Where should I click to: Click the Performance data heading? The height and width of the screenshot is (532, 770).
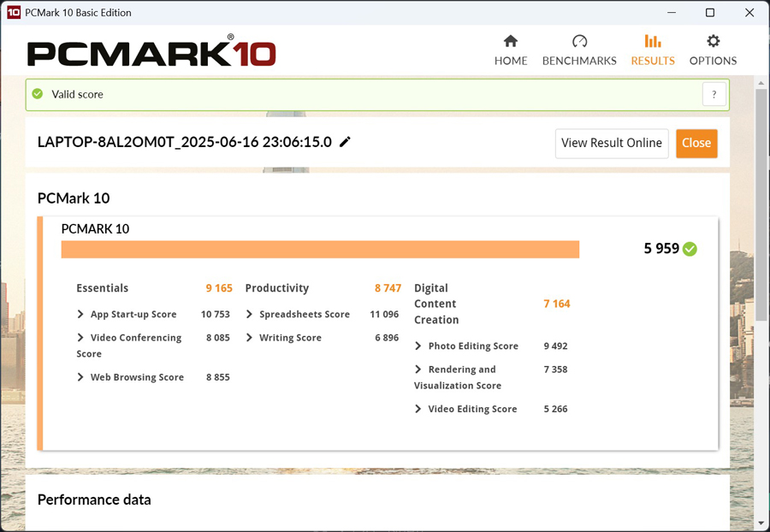[94, 499]
